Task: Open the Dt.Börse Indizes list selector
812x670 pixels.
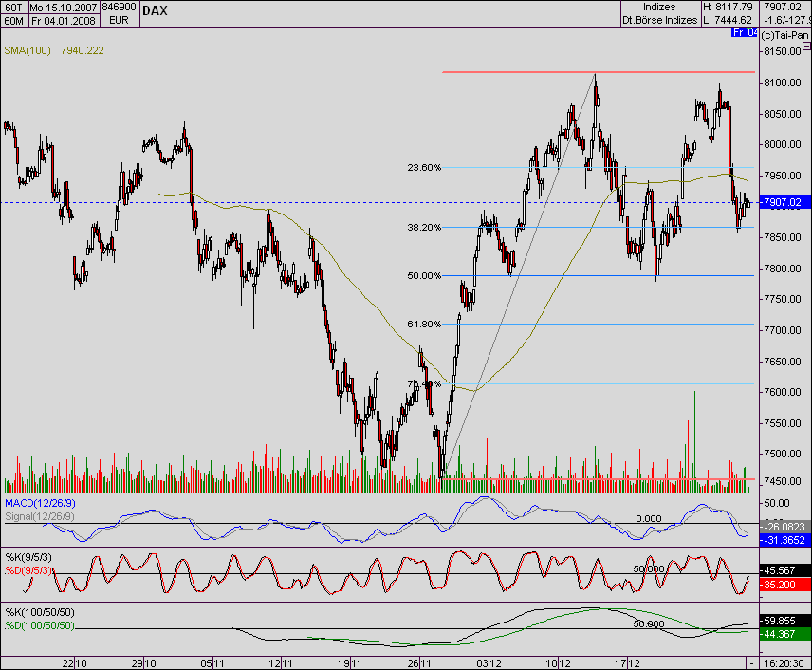Action: (x=658, y=20)
